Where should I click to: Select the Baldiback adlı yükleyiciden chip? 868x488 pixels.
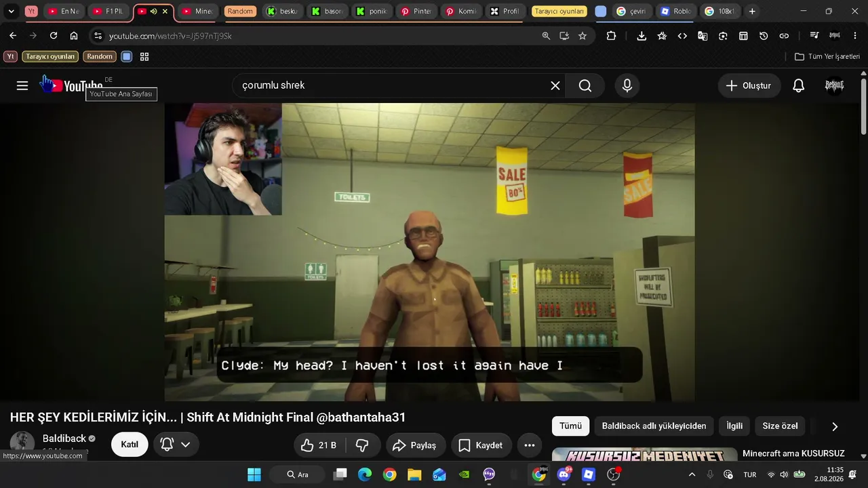tap(654, 426)
